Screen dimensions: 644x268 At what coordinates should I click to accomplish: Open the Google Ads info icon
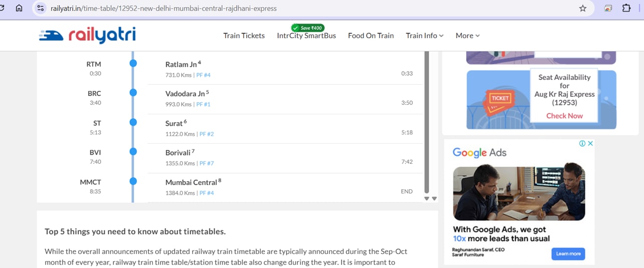click(x=582, y=144)
